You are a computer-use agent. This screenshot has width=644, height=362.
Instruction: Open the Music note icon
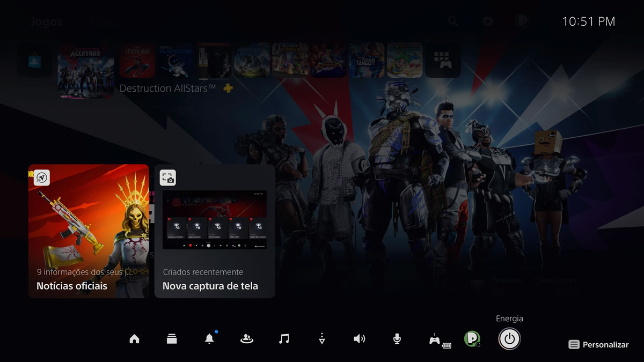[x=284, y=339]
